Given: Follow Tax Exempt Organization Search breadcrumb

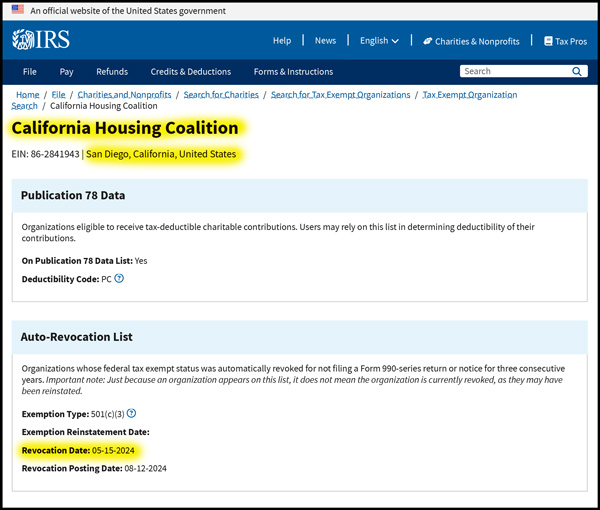Looking at the screenshot, I should pos(470,95).
